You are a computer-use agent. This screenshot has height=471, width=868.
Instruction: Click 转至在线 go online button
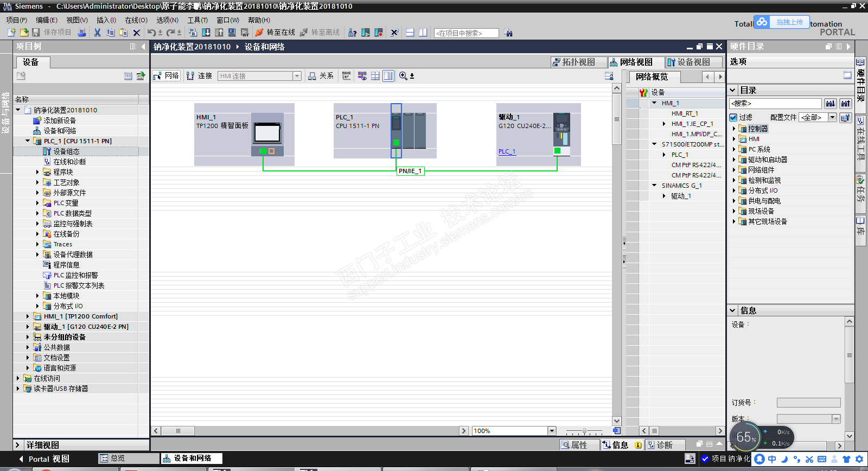[276, 33]
